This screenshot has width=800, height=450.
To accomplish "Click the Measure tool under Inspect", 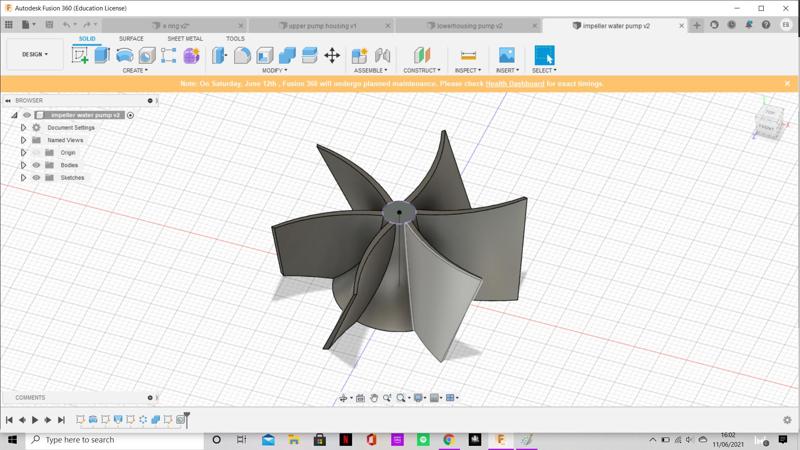I will (467, 55).
